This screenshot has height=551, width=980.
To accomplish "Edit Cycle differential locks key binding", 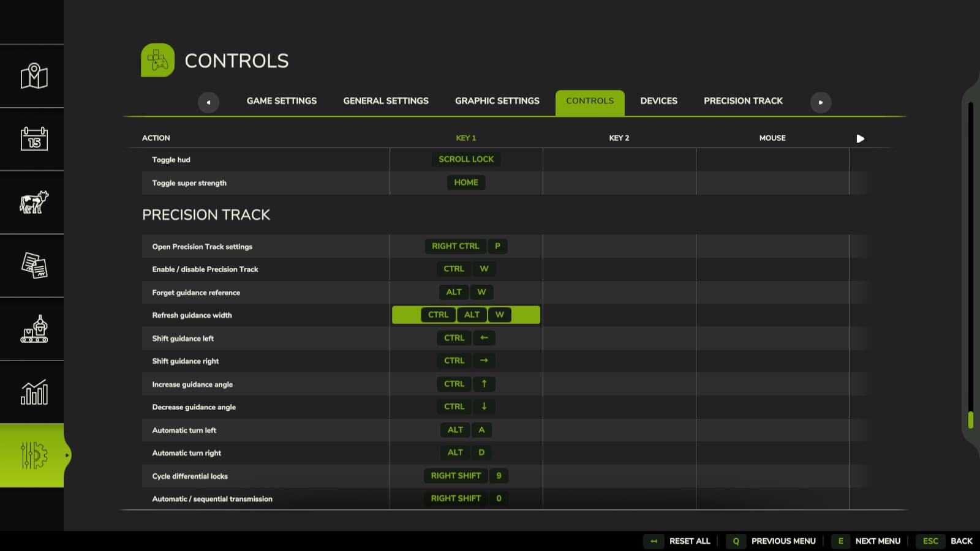I will click(466, 476).
